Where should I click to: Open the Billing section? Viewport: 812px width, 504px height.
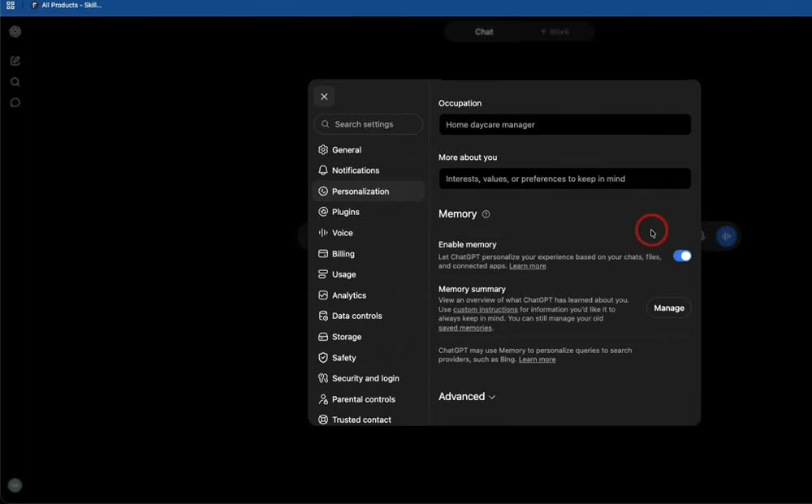[x=368, y=253]
